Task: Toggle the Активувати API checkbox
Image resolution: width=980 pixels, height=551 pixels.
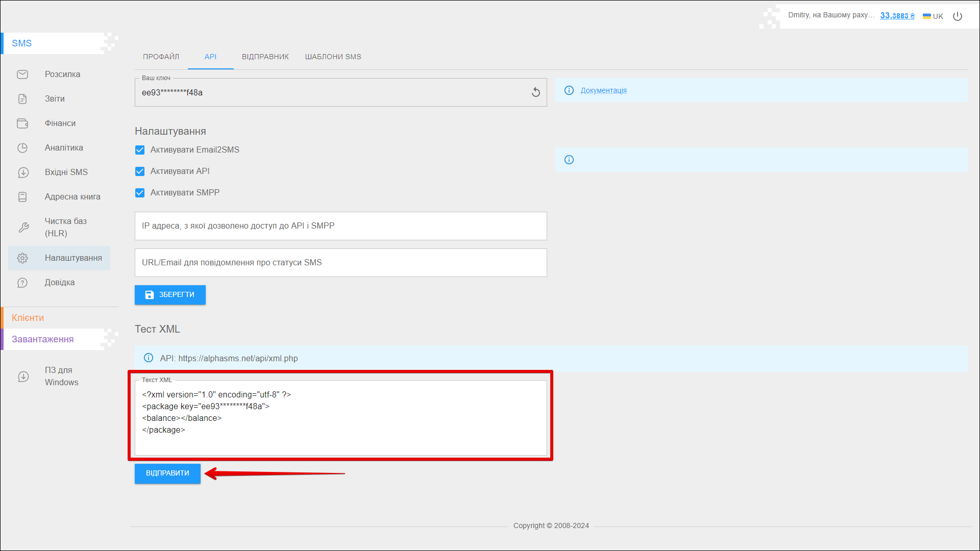Action: [140, 171]
